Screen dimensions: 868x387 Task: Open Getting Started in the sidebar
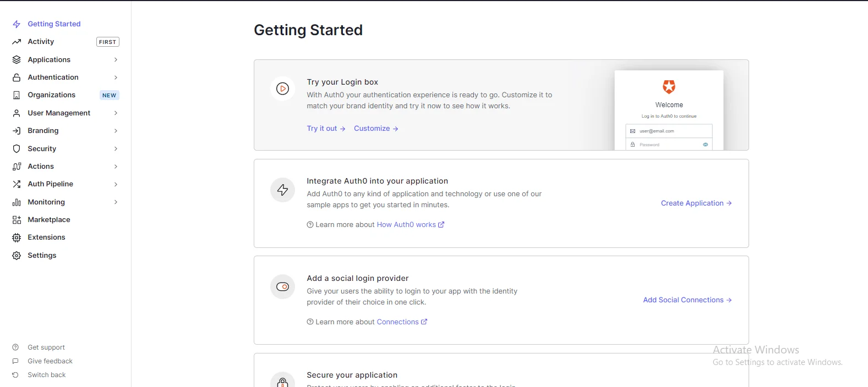pos(54,24)
